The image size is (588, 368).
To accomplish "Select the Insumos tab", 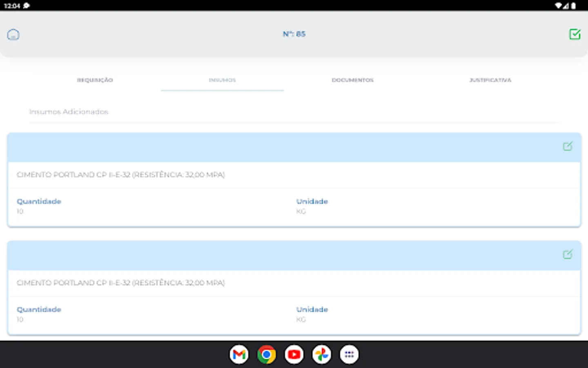I will 222,80.
